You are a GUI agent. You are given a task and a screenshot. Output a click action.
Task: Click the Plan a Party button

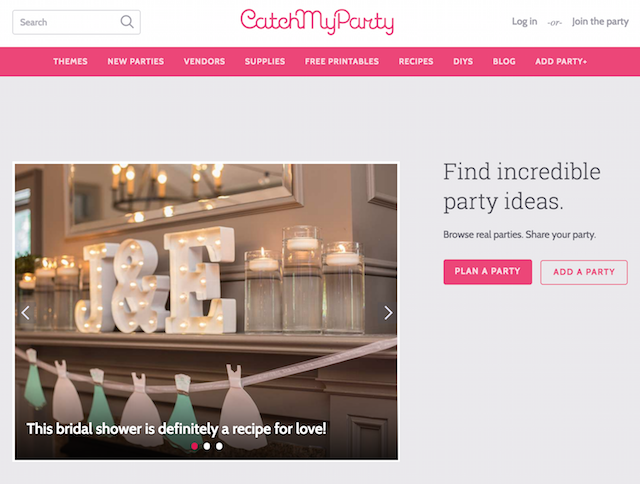tap(488, 272)
